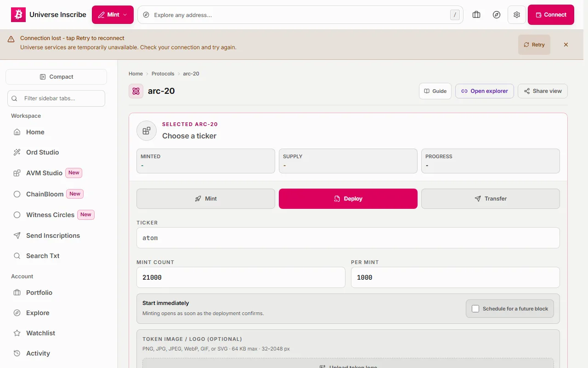Click the Ticker input field

coord(348,238)
